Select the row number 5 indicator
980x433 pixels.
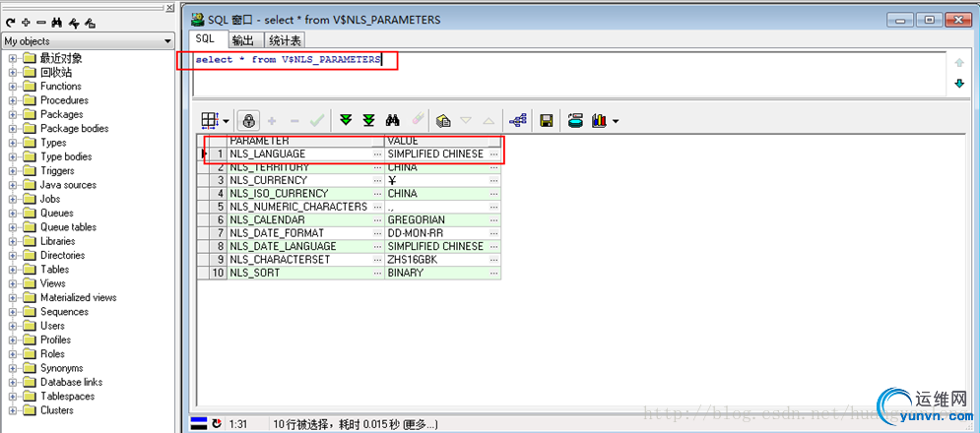click(218, 207)
